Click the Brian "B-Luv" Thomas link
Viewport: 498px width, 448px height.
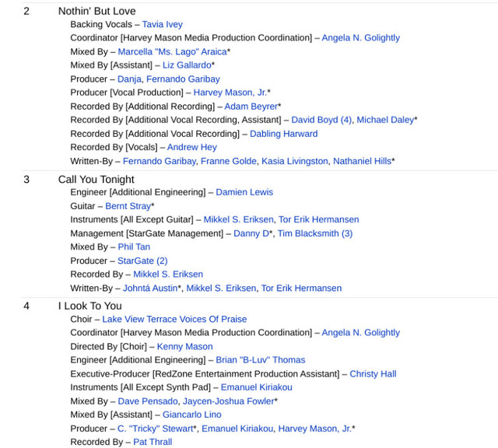coord(261,360)
